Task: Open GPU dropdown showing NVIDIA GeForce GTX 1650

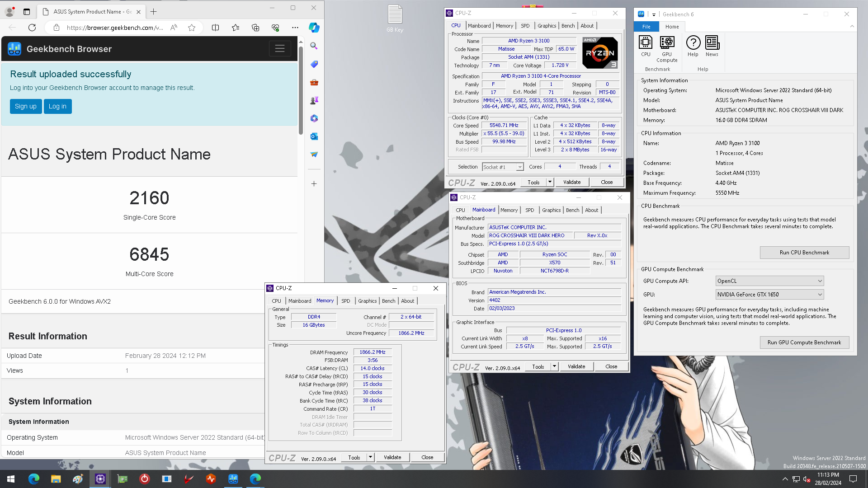Action: point(769,295)
